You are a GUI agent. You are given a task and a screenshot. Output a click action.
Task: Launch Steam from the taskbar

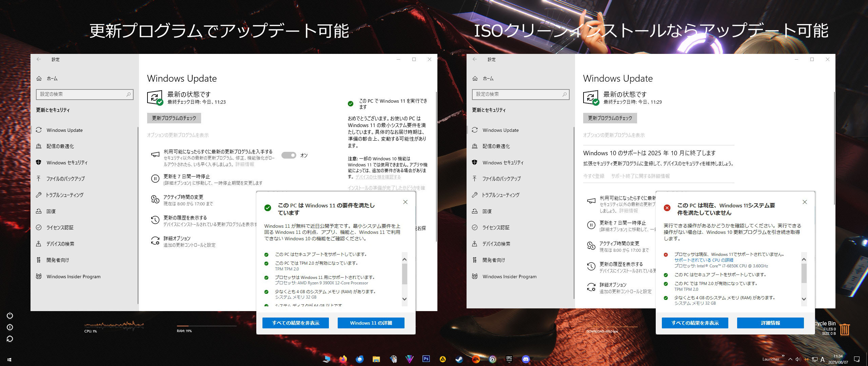(459, 359)
